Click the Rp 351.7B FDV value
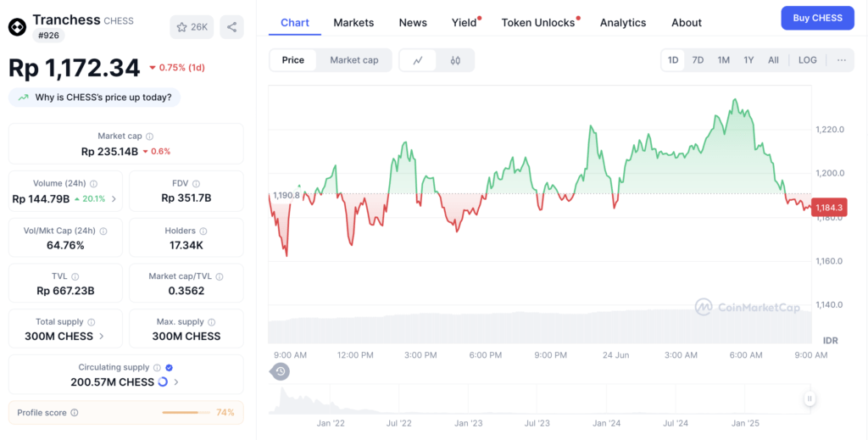The width and height of the screenshot is (868, 440). click(186, 198)
